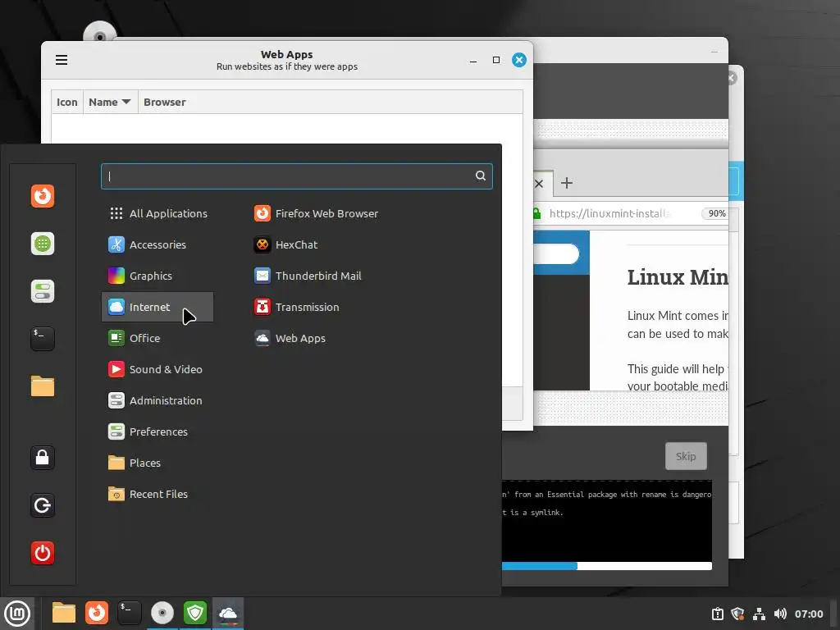Click the red power-off icon
Screen dimensions: 840x630
tap(43, 553)
